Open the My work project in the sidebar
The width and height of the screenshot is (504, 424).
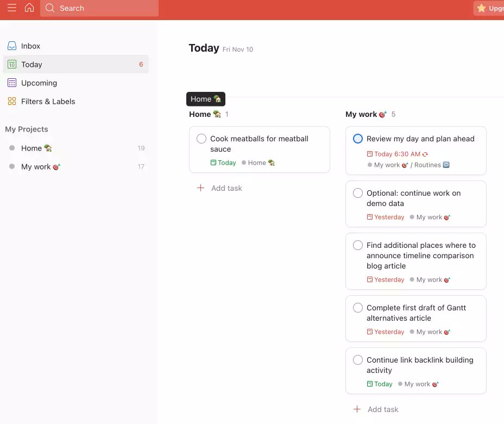tap(76, 167)
